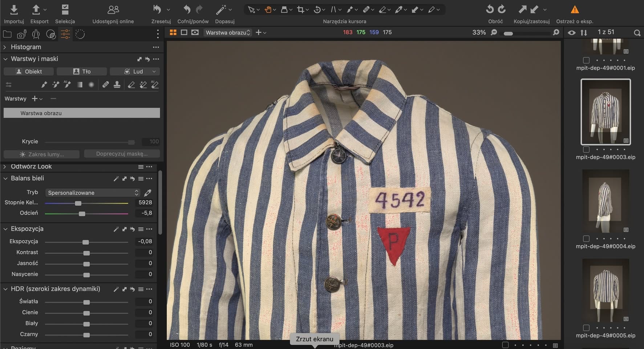The height and width of the screenshot is (349, 644).
Task: Collapse the Ekspozycja panel
Action: point(5,229)
